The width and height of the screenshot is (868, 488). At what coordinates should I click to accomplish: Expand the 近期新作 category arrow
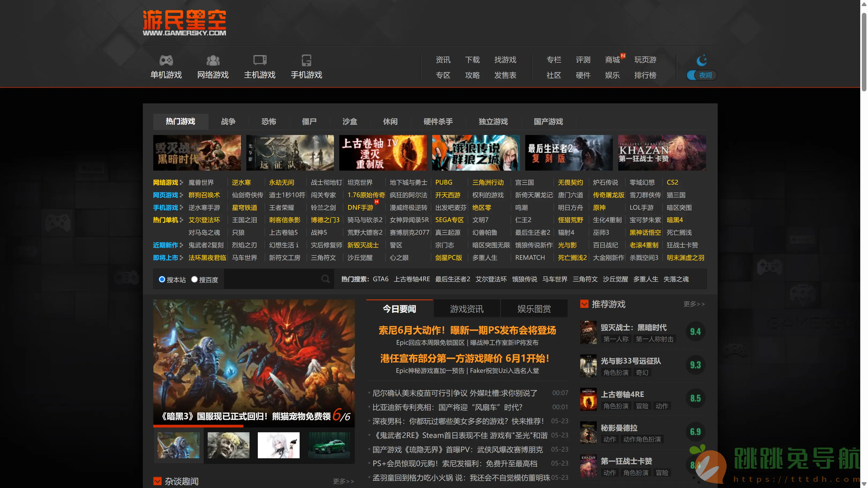coord(181,245)
